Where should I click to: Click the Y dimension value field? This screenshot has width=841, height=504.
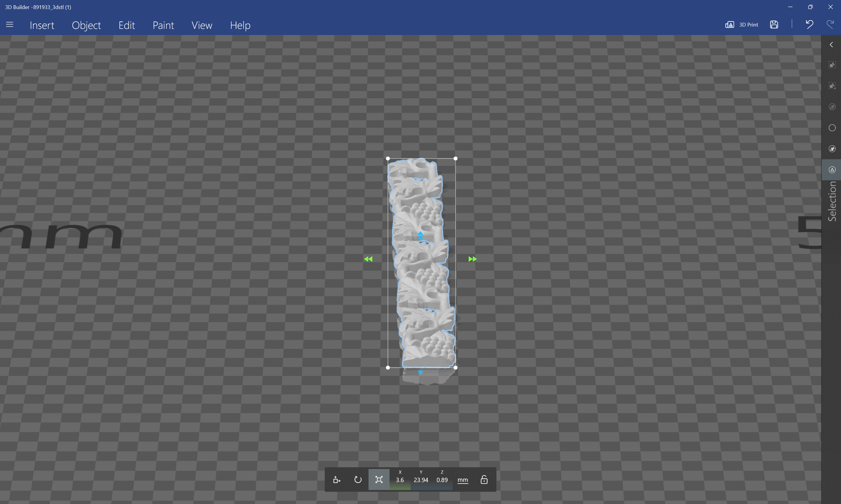[421, 480]
